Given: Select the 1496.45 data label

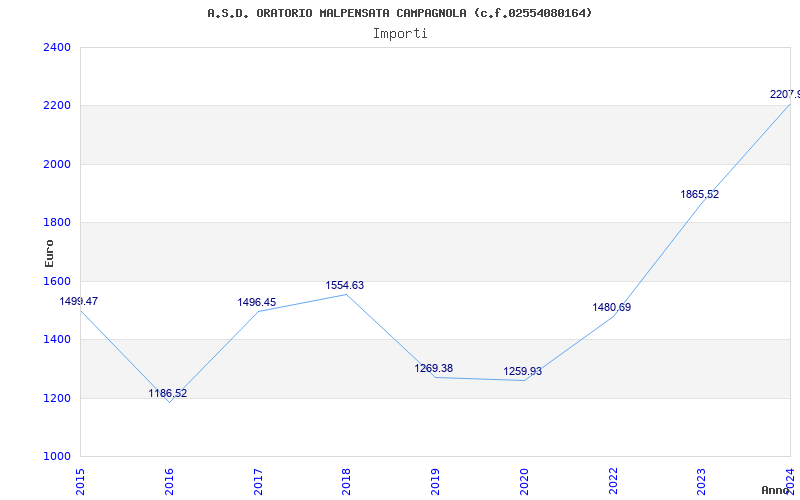Looking at the screenshot, I should coord(257,302).
